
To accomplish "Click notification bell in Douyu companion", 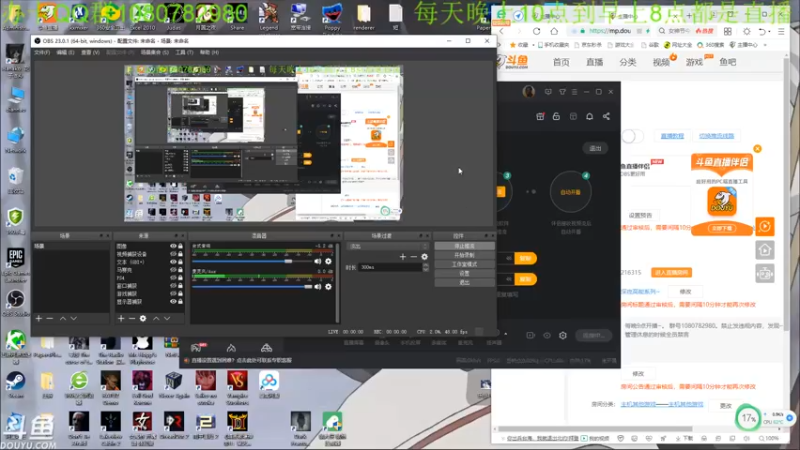I will coord(589,116).
